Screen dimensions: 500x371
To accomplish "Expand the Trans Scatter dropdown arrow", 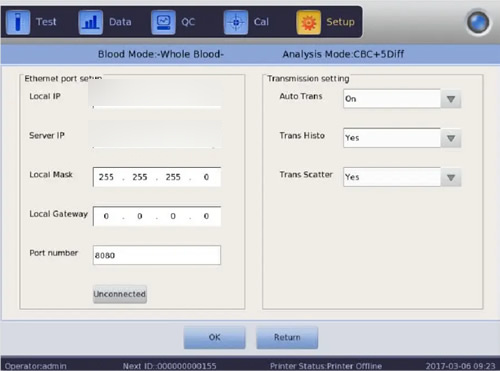I will 451,177.
